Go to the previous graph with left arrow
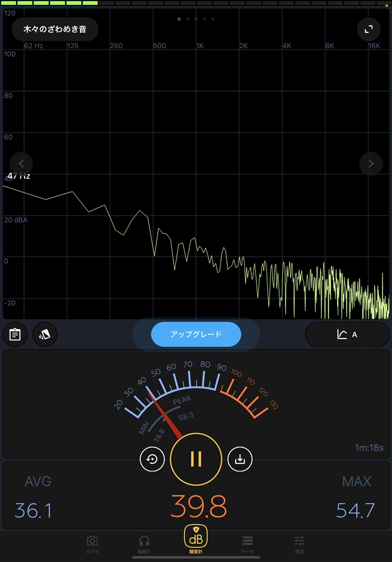 pos(21,164)
